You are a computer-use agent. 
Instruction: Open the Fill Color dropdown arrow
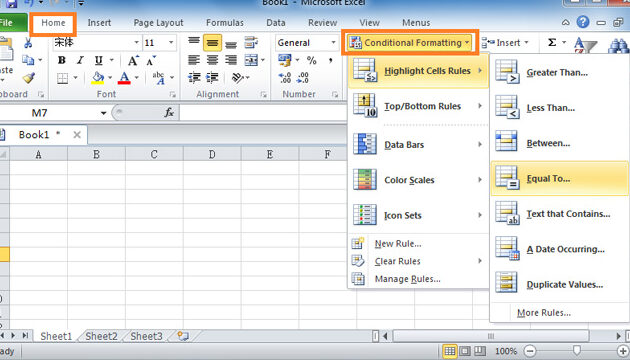coord(110,78)
